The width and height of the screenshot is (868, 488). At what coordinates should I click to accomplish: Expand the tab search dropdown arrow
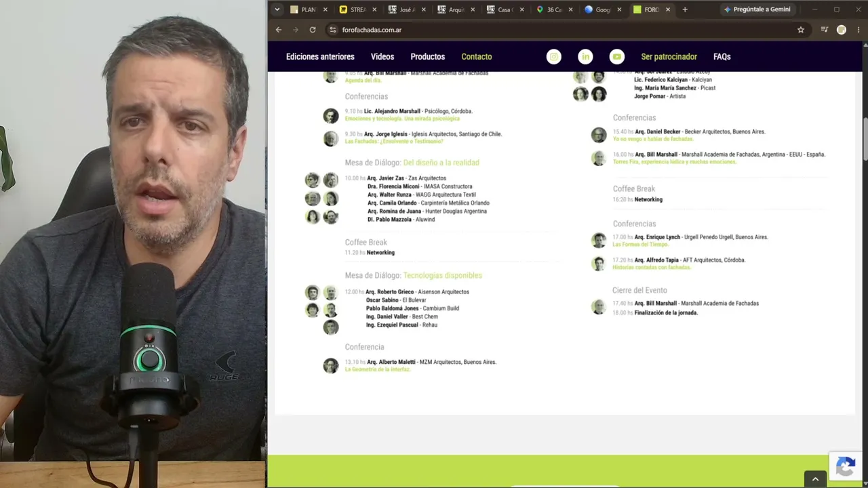pyautogui.click(x=277, y=9)
